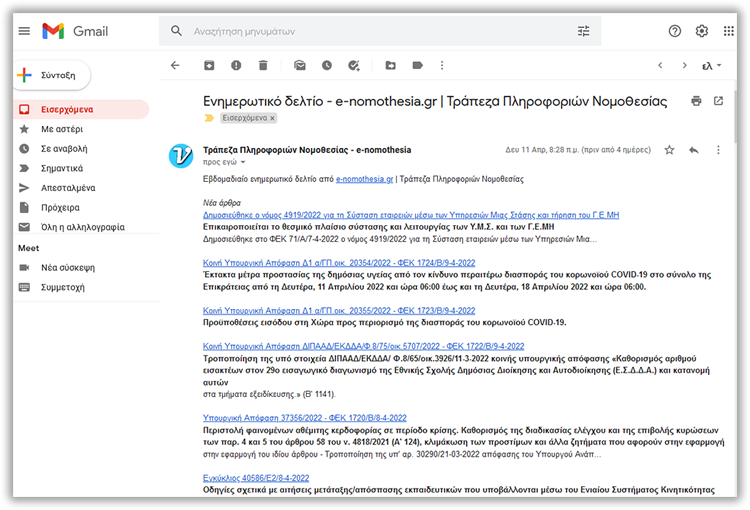Archive this email
The height and width of the screenshot is (510, 750).
(209, 66)
